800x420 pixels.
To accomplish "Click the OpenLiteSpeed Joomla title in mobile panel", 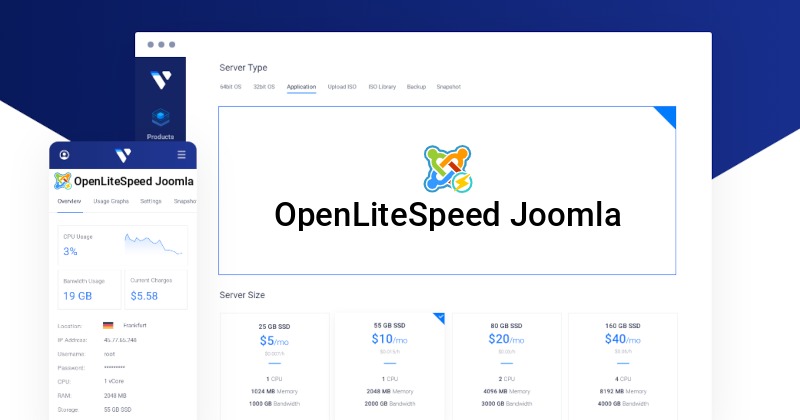I will [x=134, y=181].
